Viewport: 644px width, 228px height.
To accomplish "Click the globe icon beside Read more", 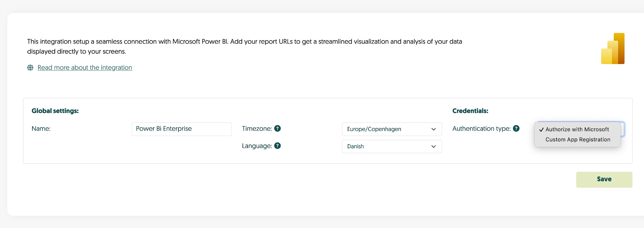I will pyautogui.click(x=30, y=68).
